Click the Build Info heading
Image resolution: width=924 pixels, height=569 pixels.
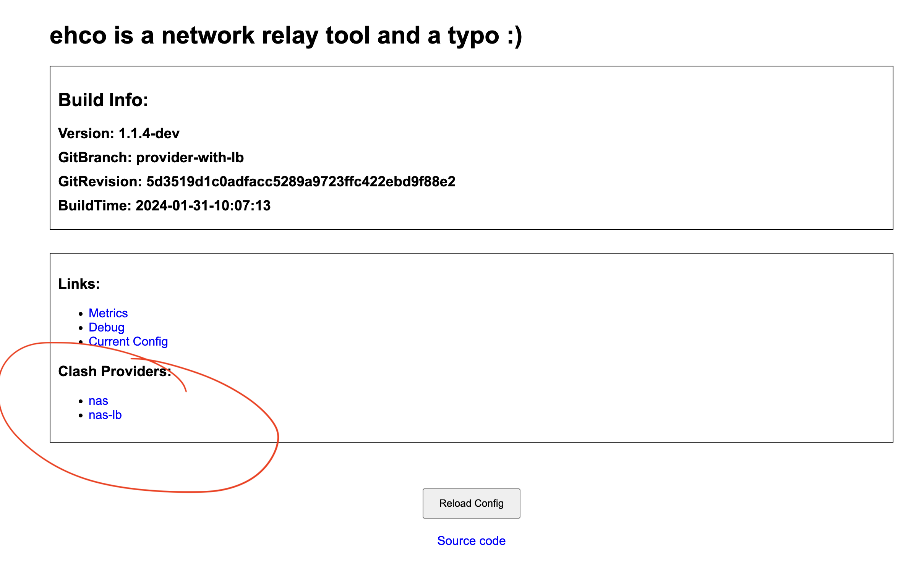pos(103,100)
